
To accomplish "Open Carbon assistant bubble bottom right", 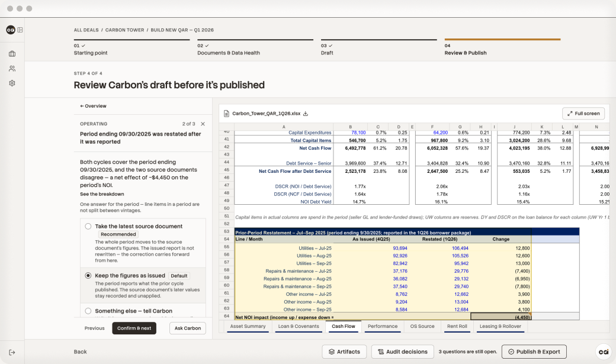I will (x=604, y=352).
